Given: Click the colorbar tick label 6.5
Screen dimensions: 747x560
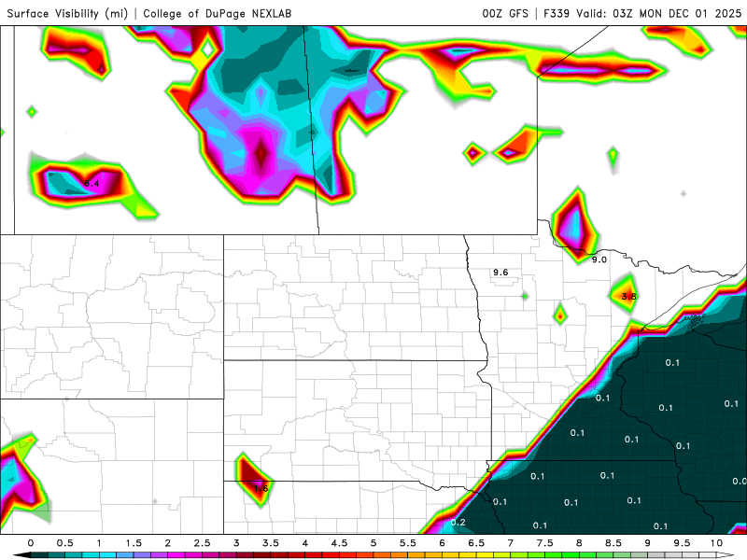Looking at the screenshot, I should click(476, 543).
